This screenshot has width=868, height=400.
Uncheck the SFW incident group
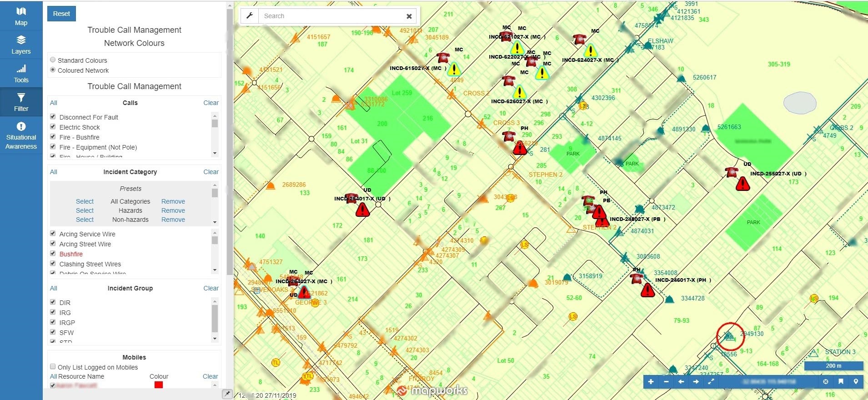click(53, 332)
